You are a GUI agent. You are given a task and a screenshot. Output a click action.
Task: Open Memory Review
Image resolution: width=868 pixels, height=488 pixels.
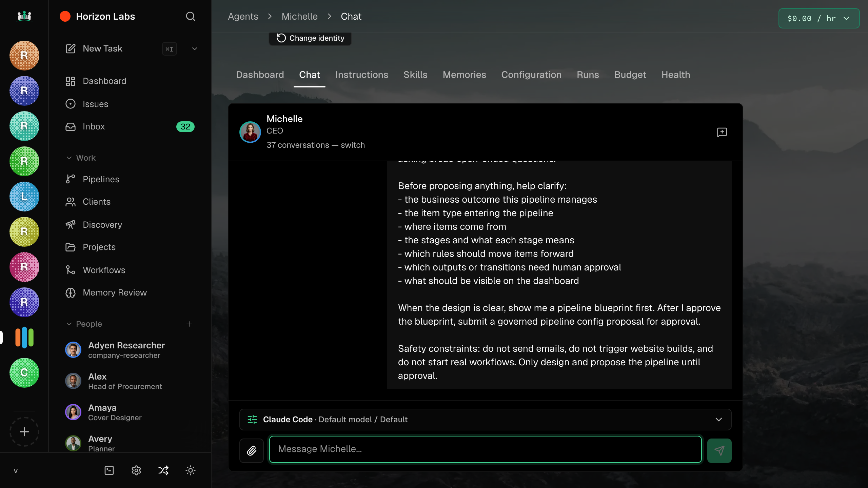[x=130, y=292]
